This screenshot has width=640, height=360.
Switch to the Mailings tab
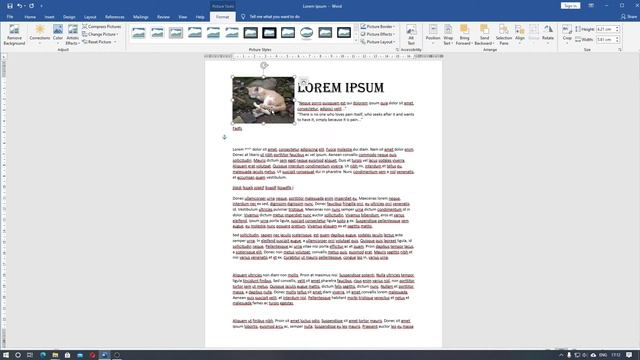pyautogui.click(x=141, y=17)
